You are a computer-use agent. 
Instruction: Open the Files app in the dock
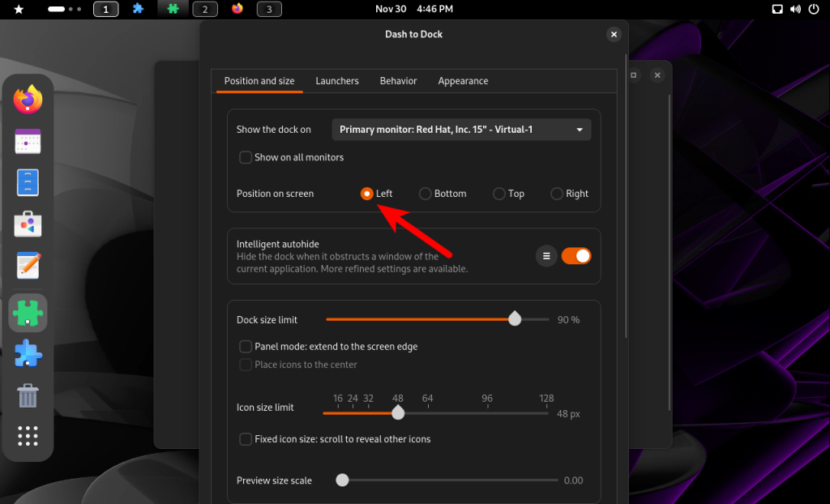tap(28, 183)
